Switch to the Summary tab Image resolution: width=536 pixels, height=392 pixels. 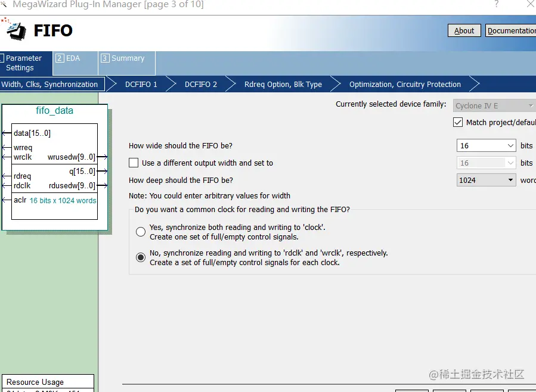127,63
